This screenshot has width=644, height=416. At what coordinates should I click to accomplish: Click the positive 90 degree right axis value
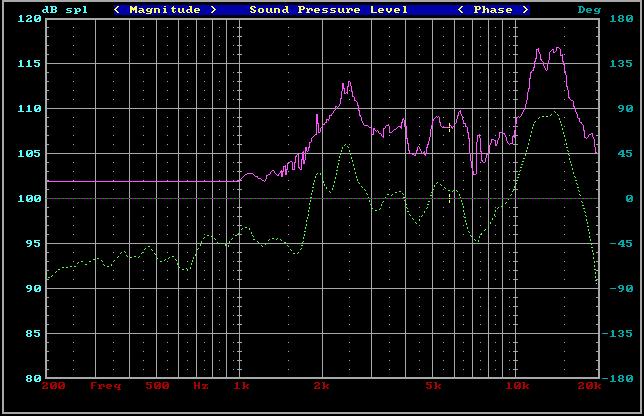point(626,108)
